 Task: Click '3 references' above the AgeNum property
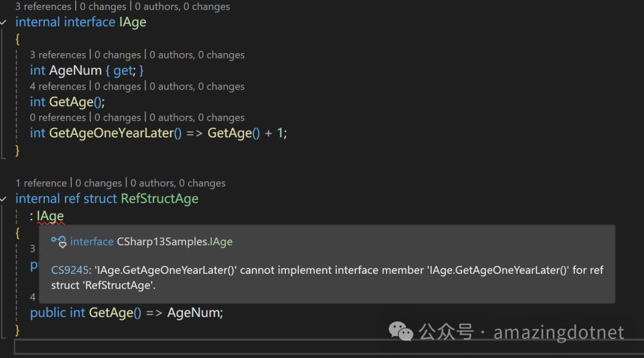pos(57,54)
